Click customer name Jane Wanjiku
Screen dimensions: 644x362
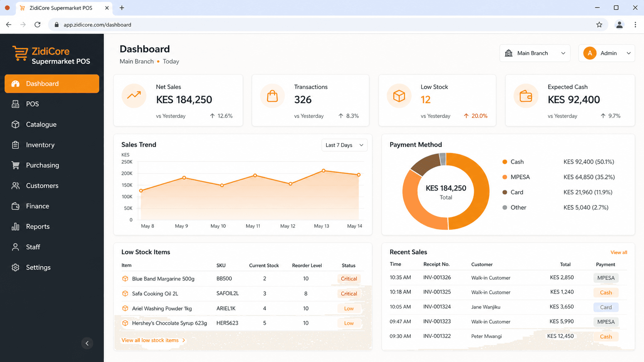coord(486,307)
